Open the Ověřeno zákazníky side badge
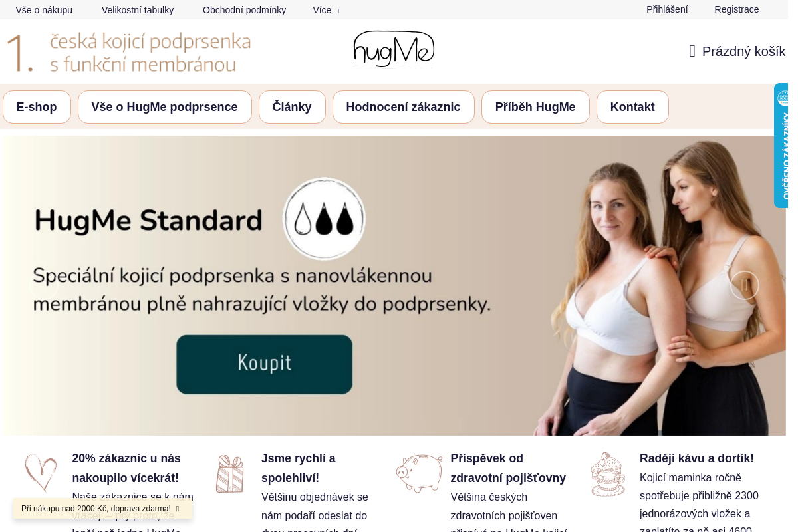Screen dimensions: 798x532 point(781,146)
